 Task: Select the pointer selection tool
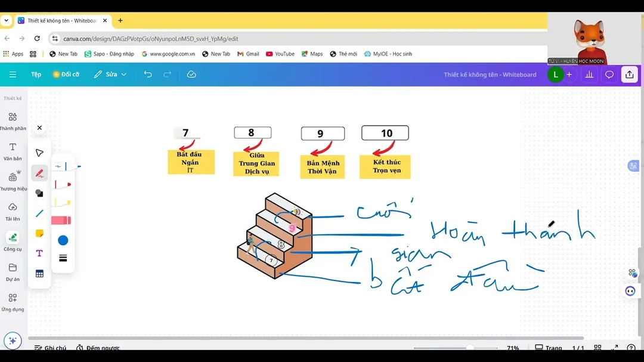[x=39, y=153]
